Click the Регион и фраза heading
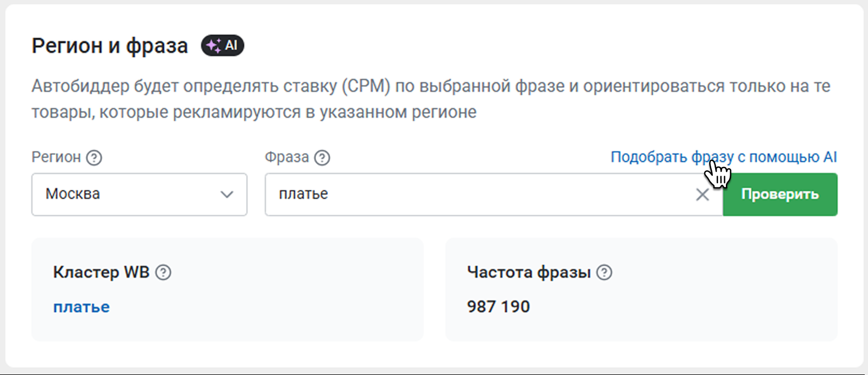The width and height of the screenshot is (868, 375). 110,46
